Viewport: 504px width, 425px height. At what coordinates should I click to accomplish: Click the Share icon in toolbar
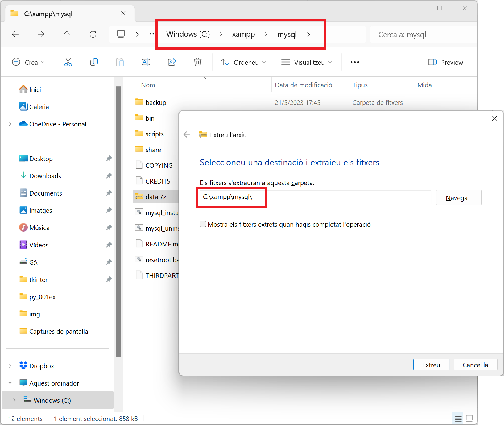172,62
